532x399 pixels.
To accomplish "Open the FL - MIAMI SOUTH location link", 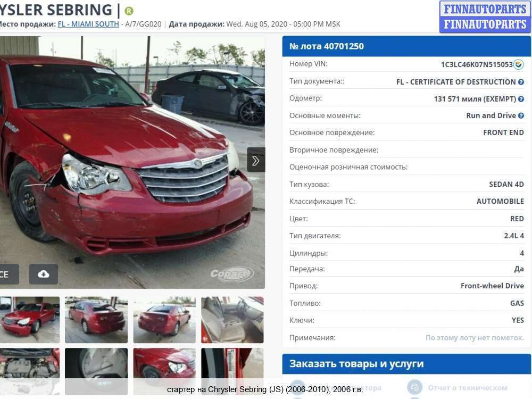I will tap(88, 24).
